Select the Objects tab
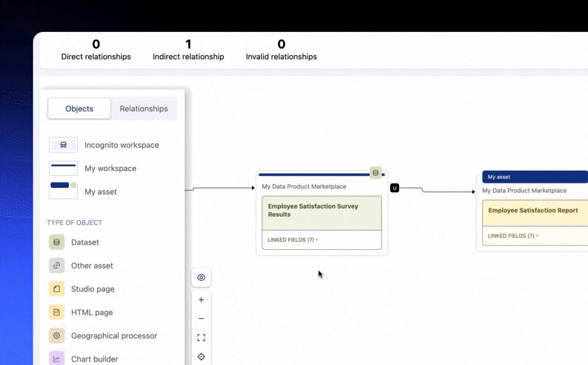This screenshot has height=365, width=588. 79,109
